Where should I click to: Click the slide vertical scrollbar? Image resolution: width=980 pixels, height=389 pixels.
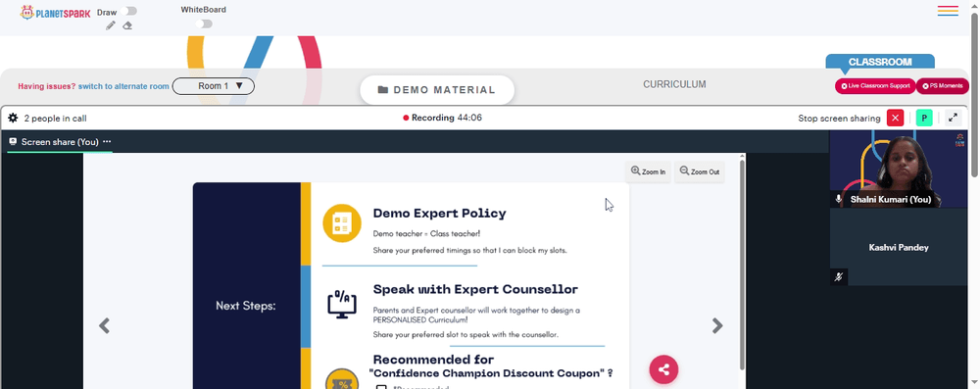point(742,266)
